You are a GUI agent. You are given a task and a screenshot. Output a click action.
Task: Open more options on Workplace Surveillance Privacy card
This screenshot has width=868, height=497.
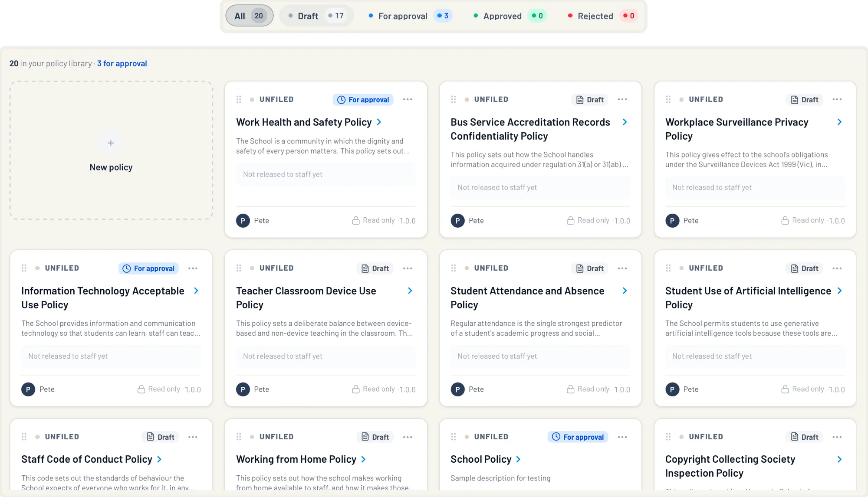tap(837, 99)
